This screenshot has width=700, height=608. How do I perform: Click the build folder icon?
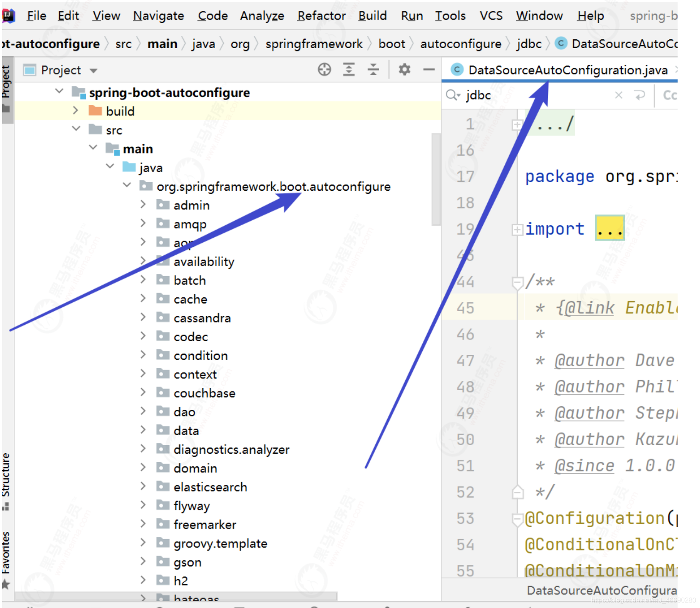96,111
